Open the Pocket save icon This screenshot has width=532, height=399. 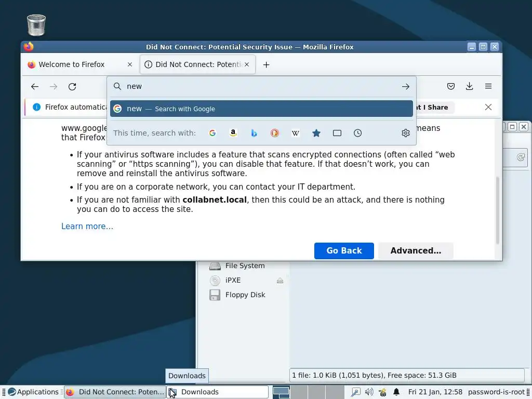click(x=450, y=86)
